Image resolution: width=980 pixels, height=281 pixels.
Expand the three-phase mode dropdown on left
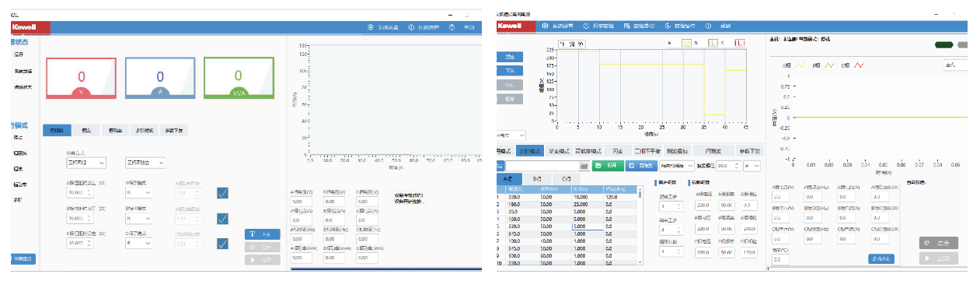(x=86, y=163)
